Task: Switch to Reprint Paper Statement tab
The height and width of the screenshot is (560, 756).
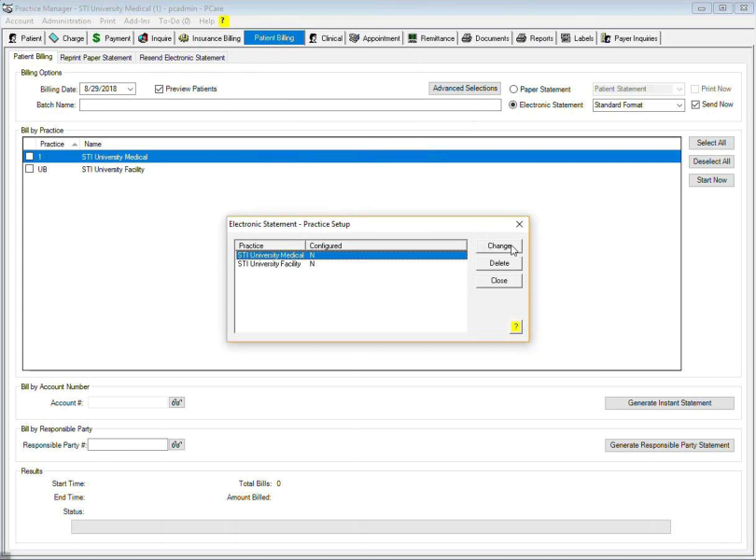Action: tap(96, 58)
